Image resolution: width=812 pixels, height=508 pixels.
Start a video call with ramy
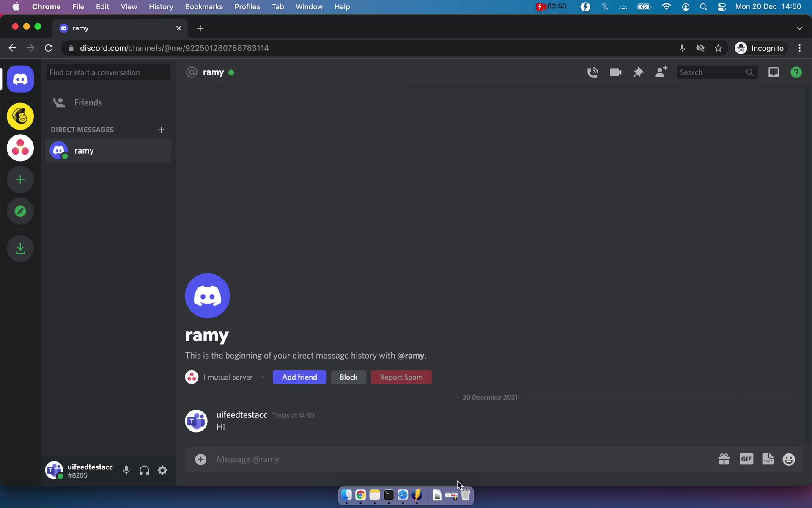coord(615,72)
